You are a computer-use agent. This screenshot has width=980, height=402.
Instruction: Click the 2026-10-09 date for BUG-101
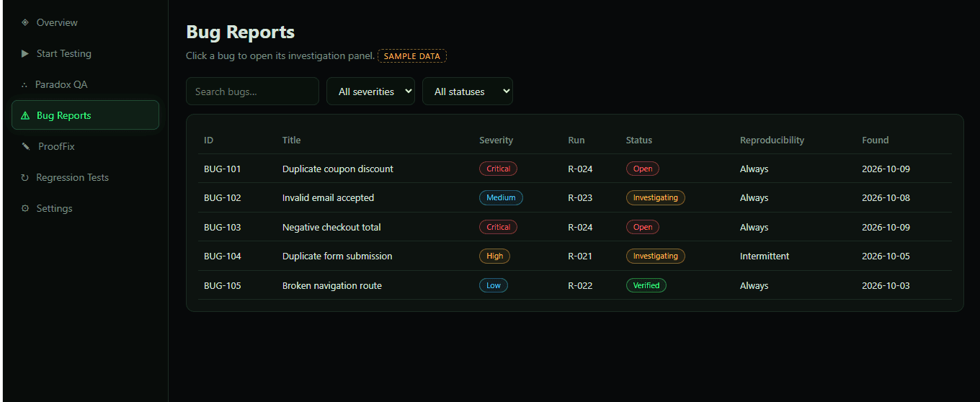pyautogui.click(x=886, y=169)
